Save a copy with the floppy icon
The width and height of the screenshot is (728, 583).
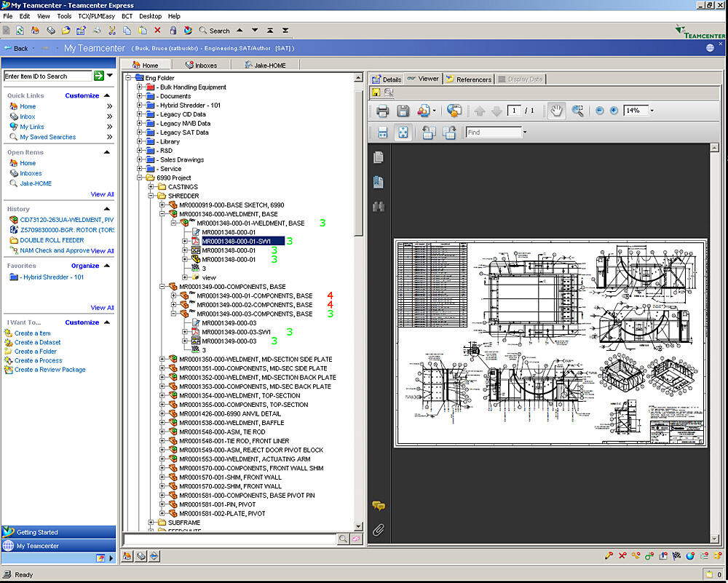point(403,111)
